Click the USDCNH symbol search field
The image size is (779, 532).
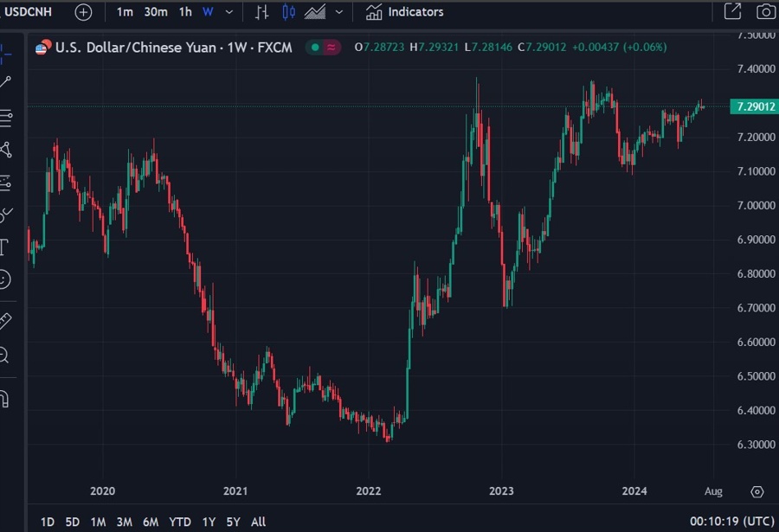click(30, 11)
